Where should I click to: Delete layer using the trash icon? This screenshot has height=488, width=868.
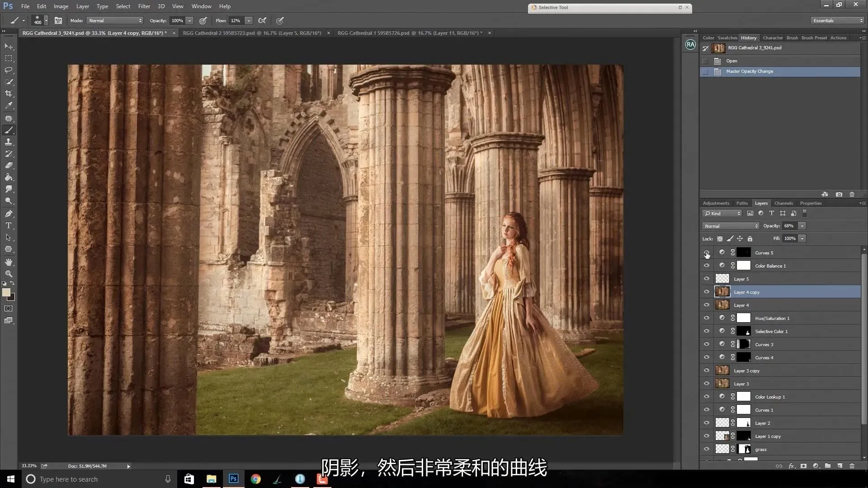[x=852, y=466]
